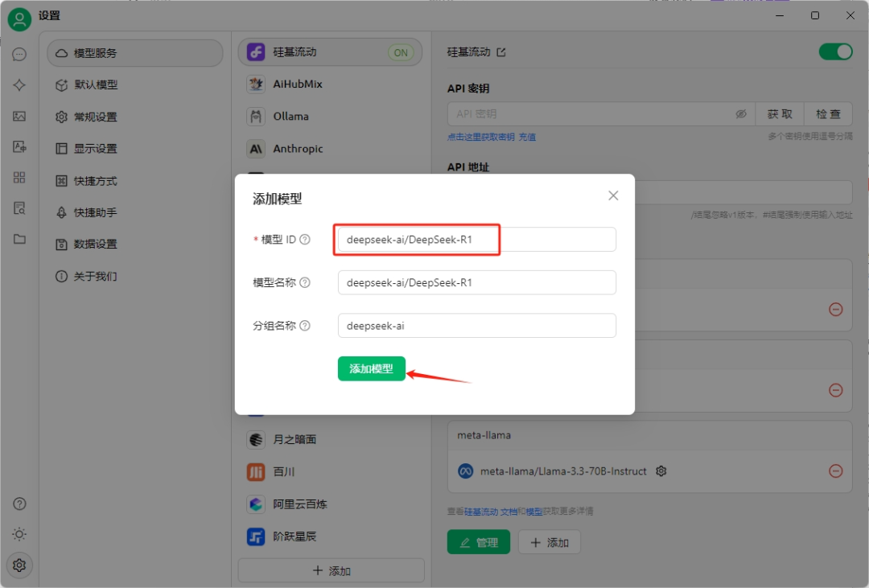Viewport: 869px width, 588px height.
Task: Add a new provider with 添加 button
Action: tap(332, 571)
